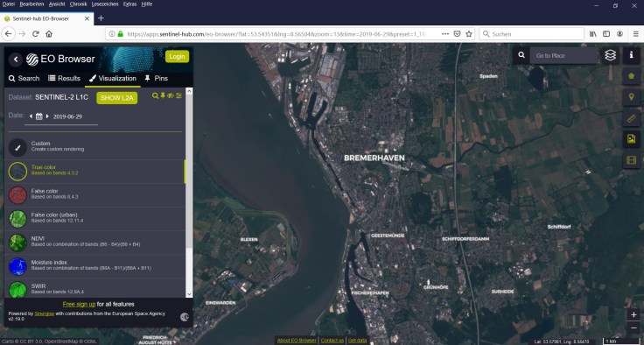Viewport: 644px width, 345px height.
Task: Select the True color visualization
Action: pos(94,171)
